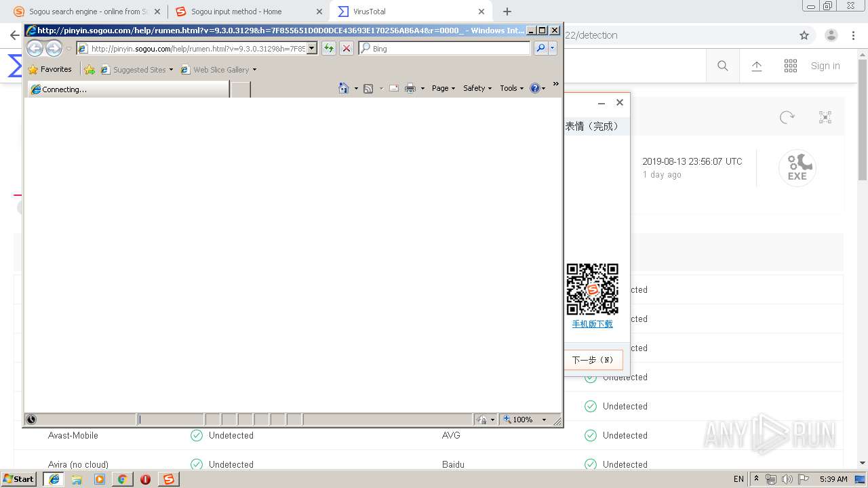
Task: Click Add to Favorites Bar icon
Action: (x=90, y=69)
